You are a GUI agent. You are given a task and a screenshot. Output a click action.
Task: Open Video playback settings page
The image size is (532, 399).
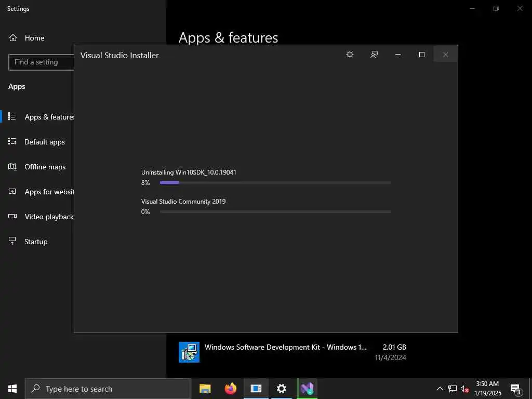click(x=37, y=217)
